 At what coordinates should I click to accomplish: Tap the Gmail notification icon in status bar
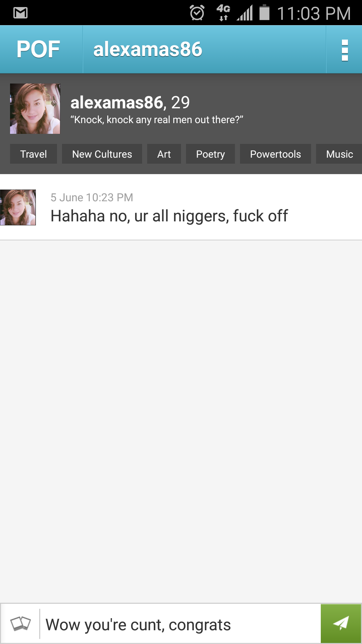pyautogui.click(x=20, y=13)
